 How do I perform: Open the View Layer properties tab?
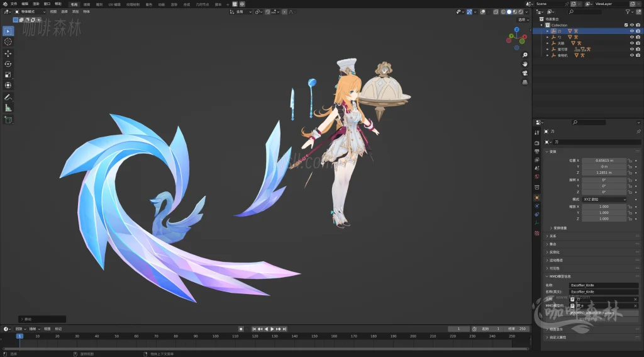pos(537,159)
